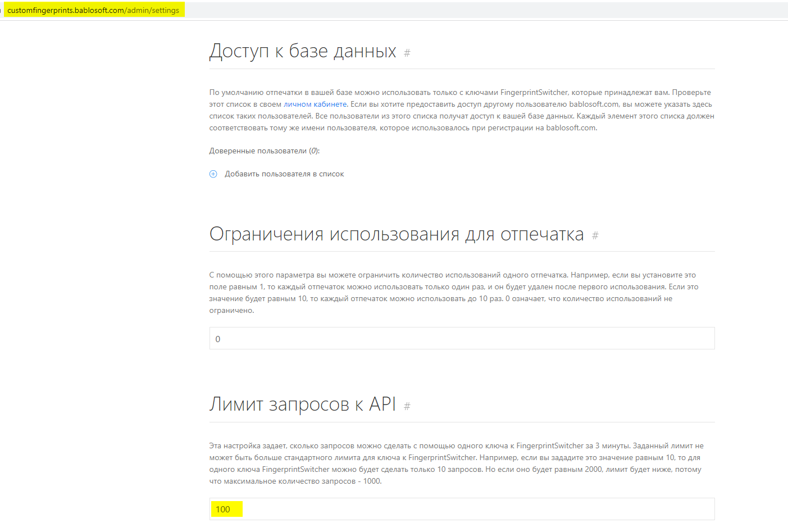This screenshot has height=532, width=788.
Task: Click the Доверенные пользователи (0) label
Action: tap(264, 151)
